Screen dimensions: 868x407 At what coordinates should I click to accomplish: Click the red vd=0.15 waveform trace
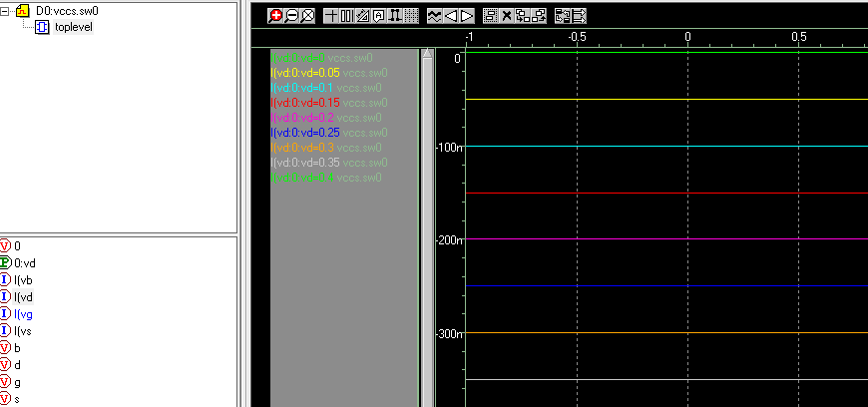(666, 193)
